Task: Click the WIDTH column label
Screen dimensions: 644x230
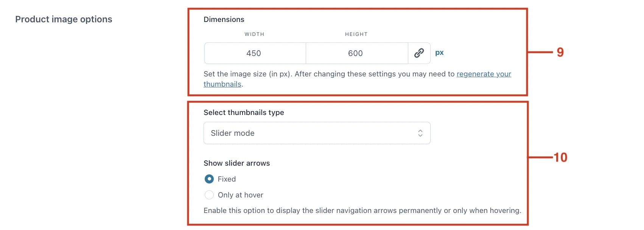Action: coord(254,34)
